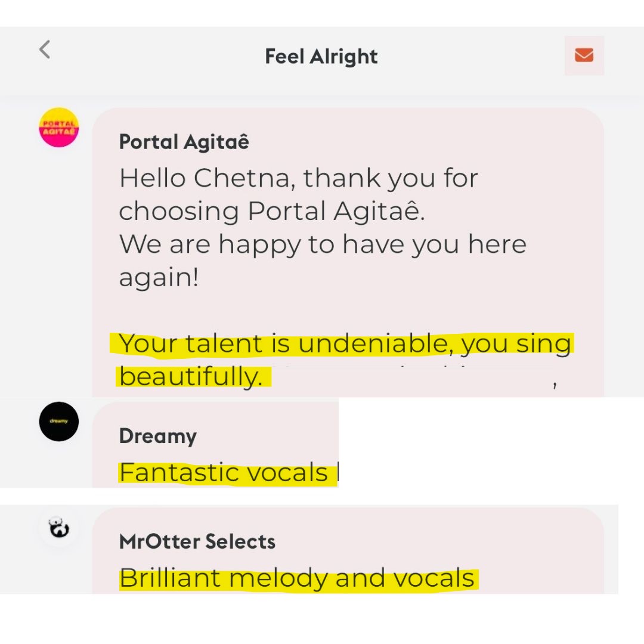Select the MrOtter Selects otter avatar
The image size is (644, 644).
(x=58, y=527)
